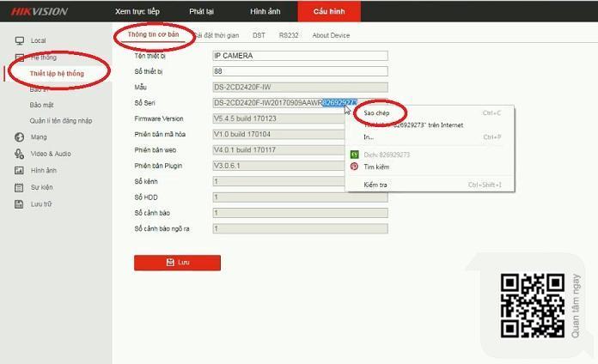Screen dimensions: 598x364
Task: Open Bảo mật in sidebar
Action: pos(41,105)
